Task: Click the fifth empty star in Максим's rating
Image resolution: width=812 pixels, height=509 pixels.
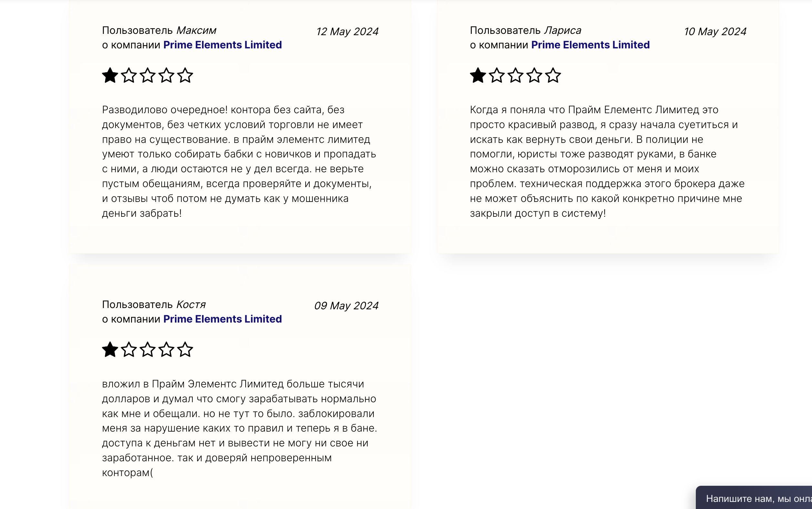Action: click(x=185, y=75)
